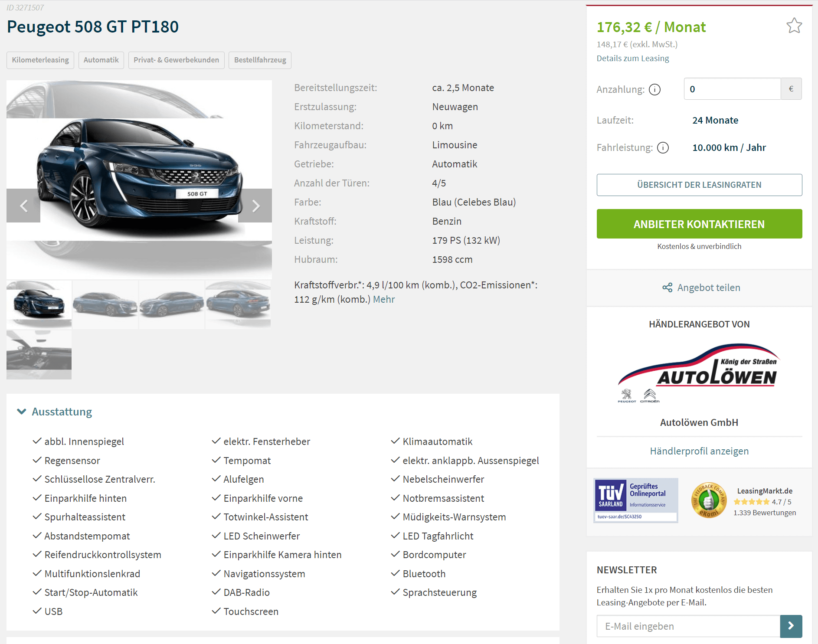Click 1.339 Bewertungen text
818x644 pixels.
(x=765, y=513)
